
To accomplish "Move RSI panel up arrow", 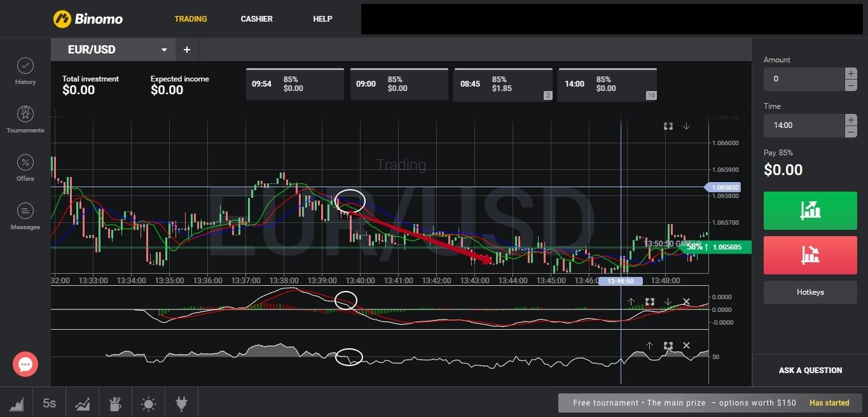I will (x=649, y=346).
